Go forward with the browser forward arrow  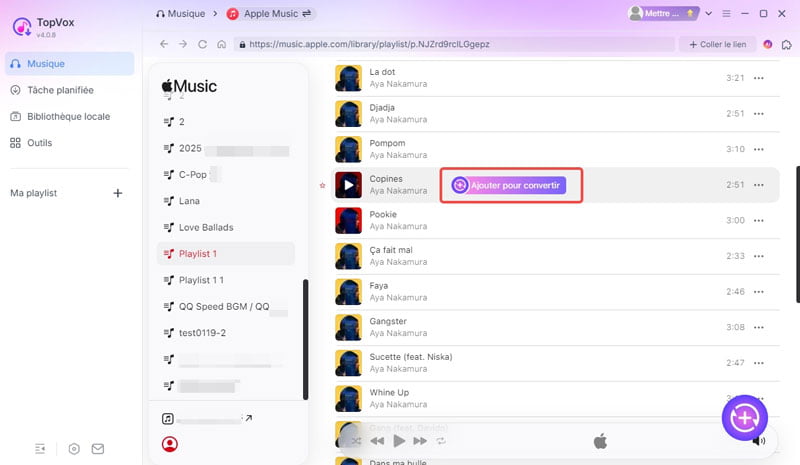(x=183, y=44)
